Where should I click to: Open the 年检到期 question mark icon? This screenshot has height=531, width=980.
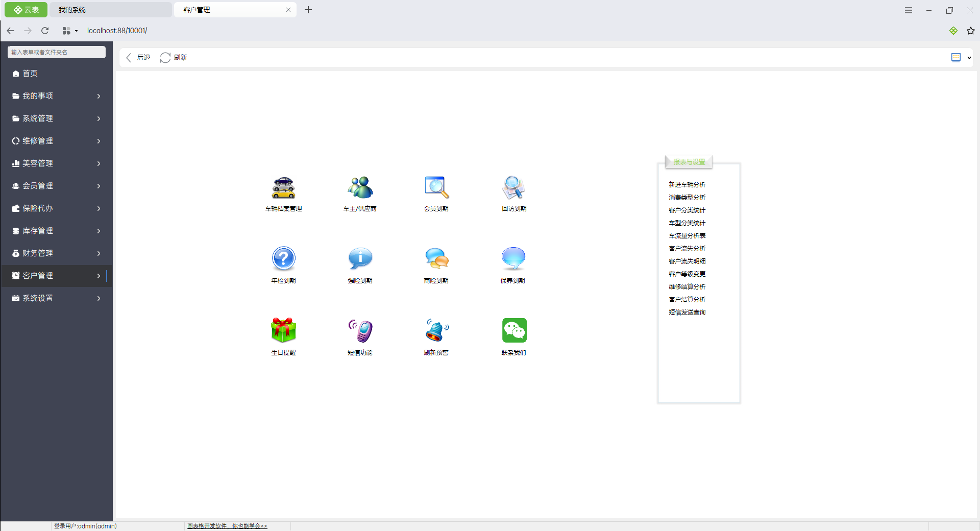click(283, 259)
